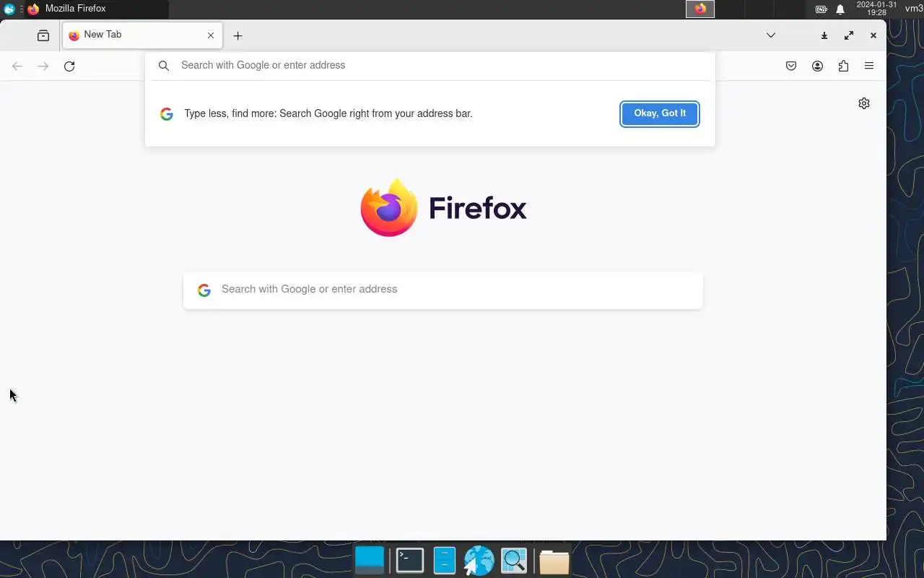Dismiss the tip with Okay, Got It

pyautogui.click(x=660, y=113)
